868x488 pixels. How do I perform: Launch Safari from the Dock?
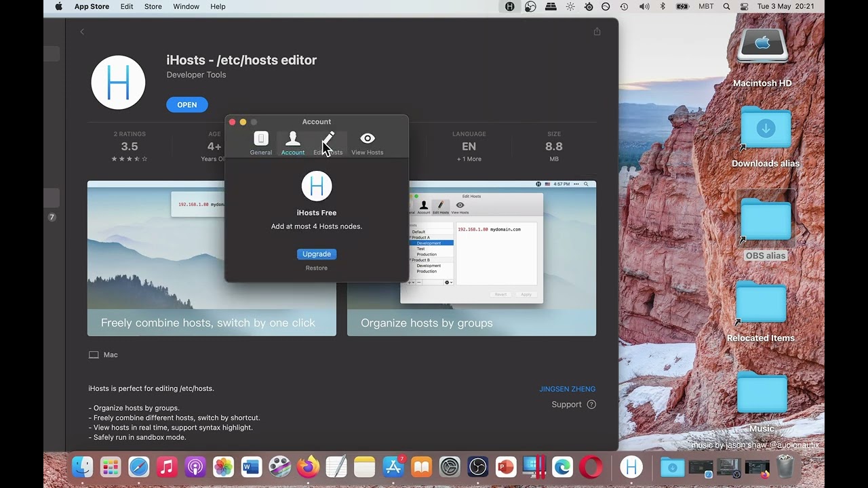(139, 466)
